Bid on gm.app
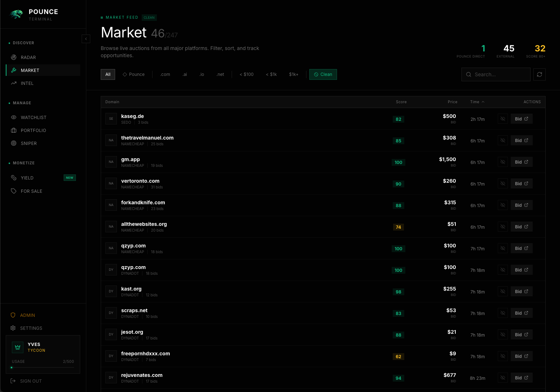This screenshot has width=560, height=392. coord(522,162)
